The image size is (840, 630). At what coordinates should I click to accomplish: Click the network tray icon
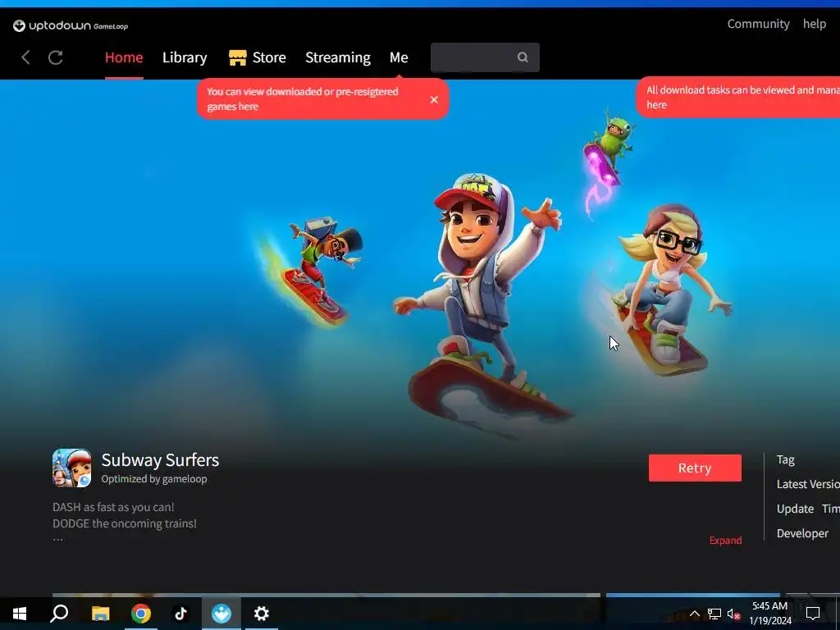[x=714, y=614]
